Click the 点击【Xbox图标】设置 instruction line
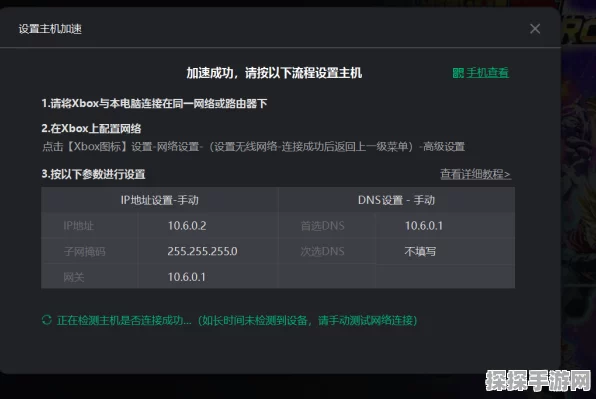596x399 pixels. click(x=253, y=146)
